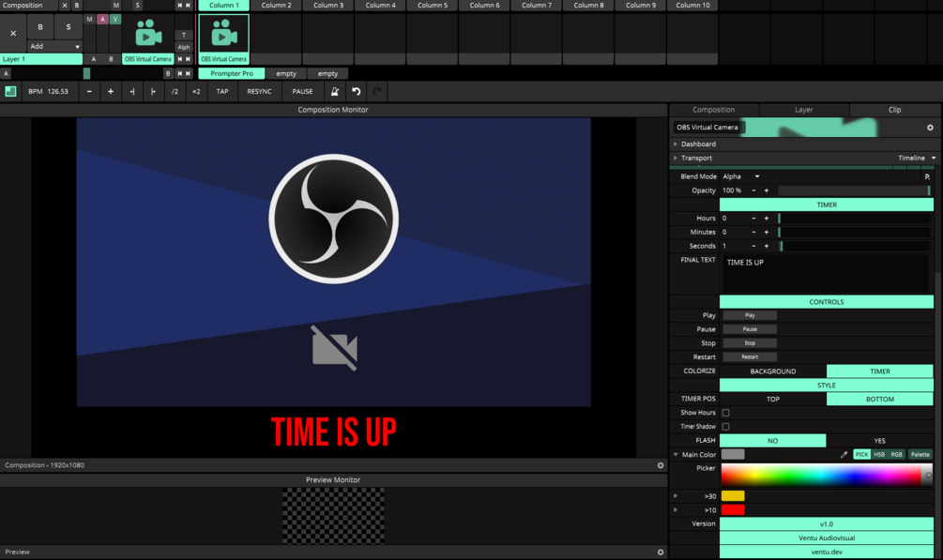Screen dimensions: 943x560
Task: Expand the Dashboard section
Action: click(x=676, y=144)
